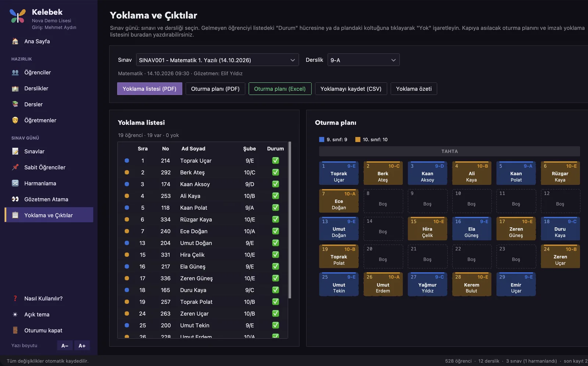Click seat 27 Yağmur Yıldız card
This screenshot has width=588, height=366.
coord(427,284)
